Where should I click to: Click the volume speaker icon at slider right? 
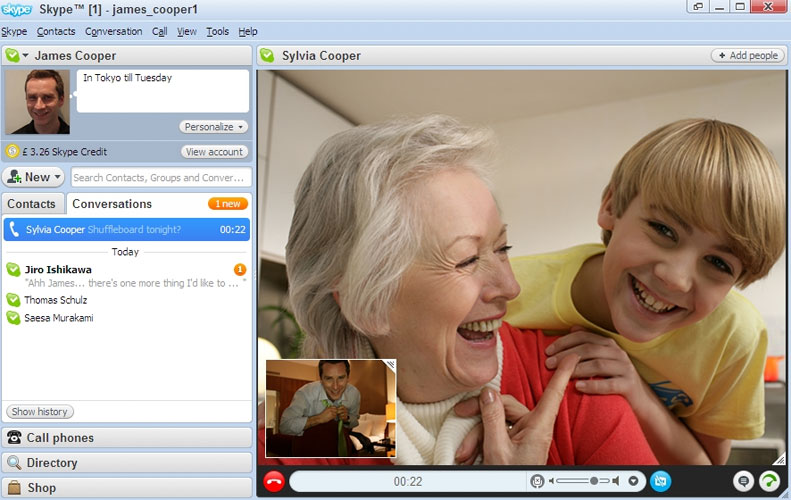coord(615,481)
